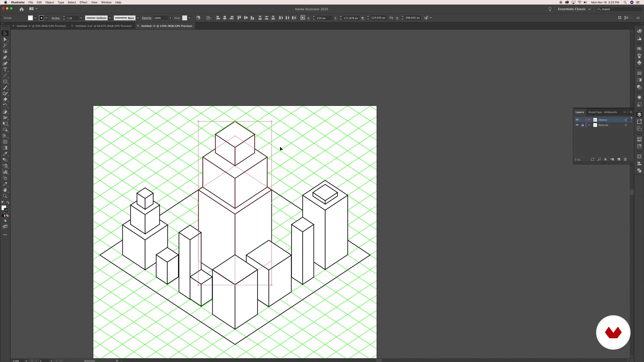This screenshot has height=362, width=644.
Task: Open the Edit Toolbar three-dots button
Action: coord(5,235)
